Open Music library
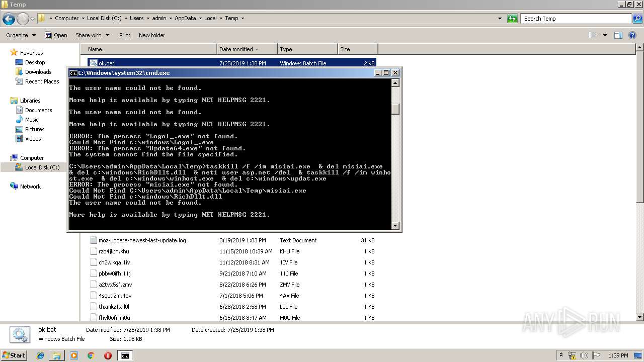Image resolution: width=644 pixels, height=362 pixels. 32,120
